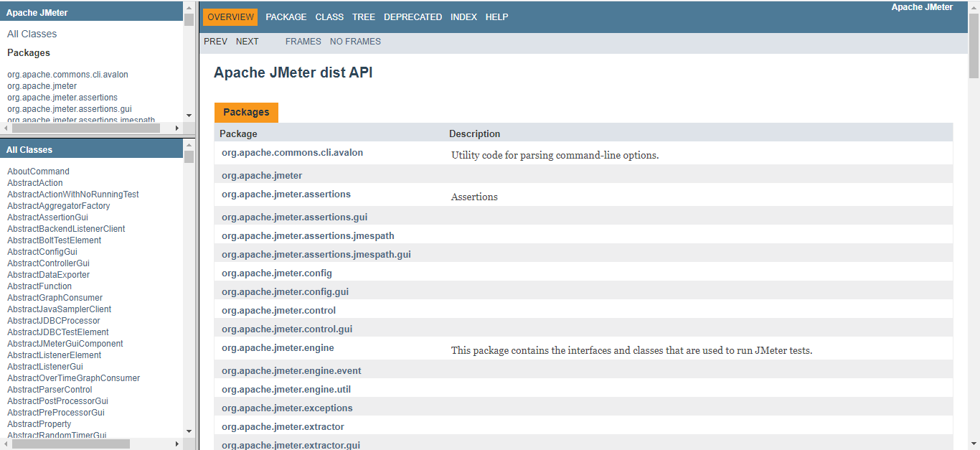
Task: Open the AbstractPostProcessorGui class
Action: (x=57, y=401)
